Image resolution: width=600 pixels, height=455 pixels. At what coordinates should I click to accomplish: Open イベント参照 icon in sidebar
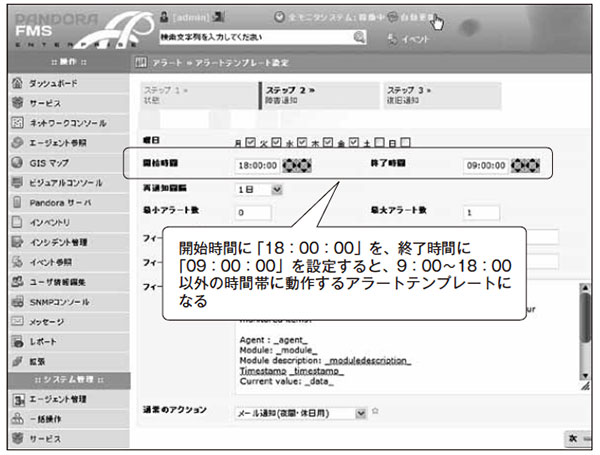17,262
